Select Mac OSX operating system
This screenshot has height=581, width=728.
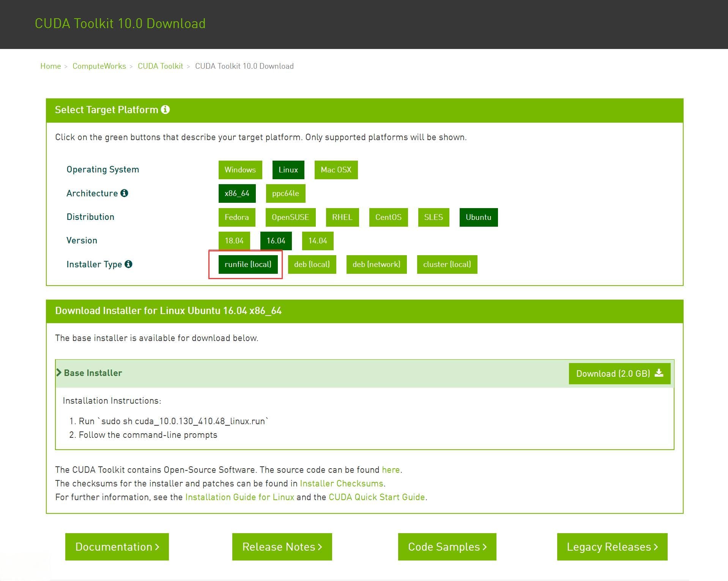(x=336, y=170)
